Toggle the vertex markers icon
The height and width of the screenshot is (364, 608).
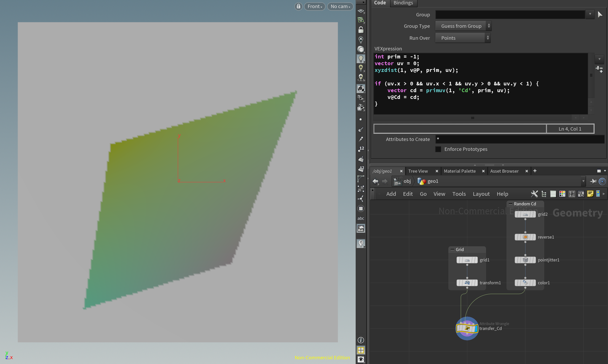tap(361, 199)
